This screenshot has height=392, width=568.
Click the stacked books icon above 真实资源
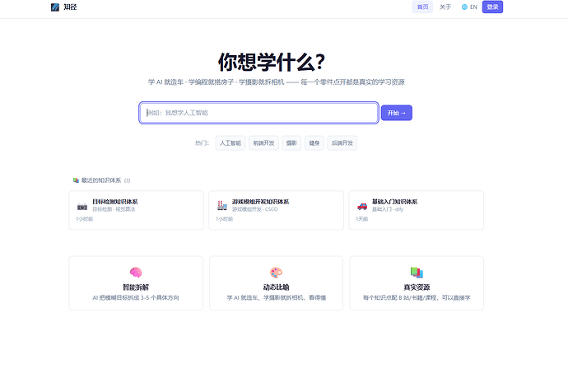click(417, 273)
